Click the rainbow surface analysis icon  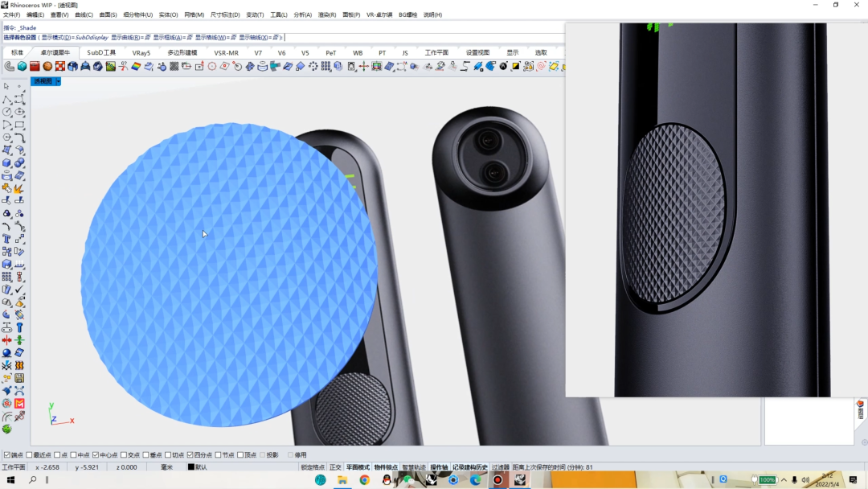pyautogui.click(x=136, y=67)
